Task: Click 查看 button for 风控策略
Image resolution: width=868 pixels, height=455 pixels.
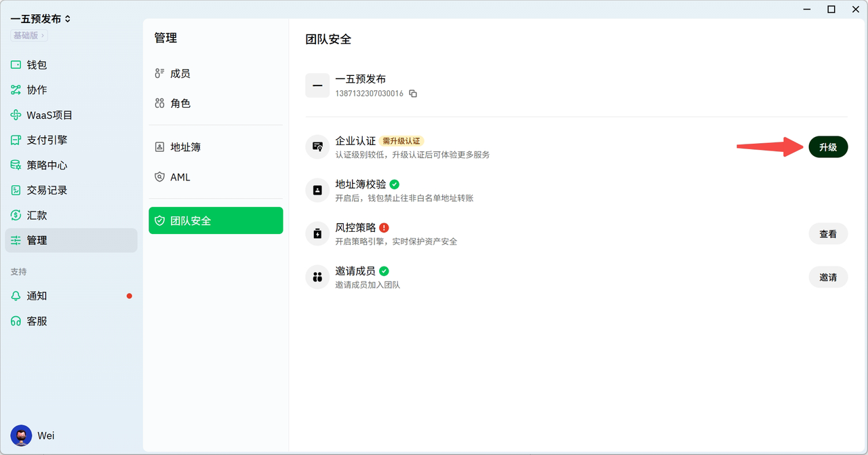Action: point(828,234)
